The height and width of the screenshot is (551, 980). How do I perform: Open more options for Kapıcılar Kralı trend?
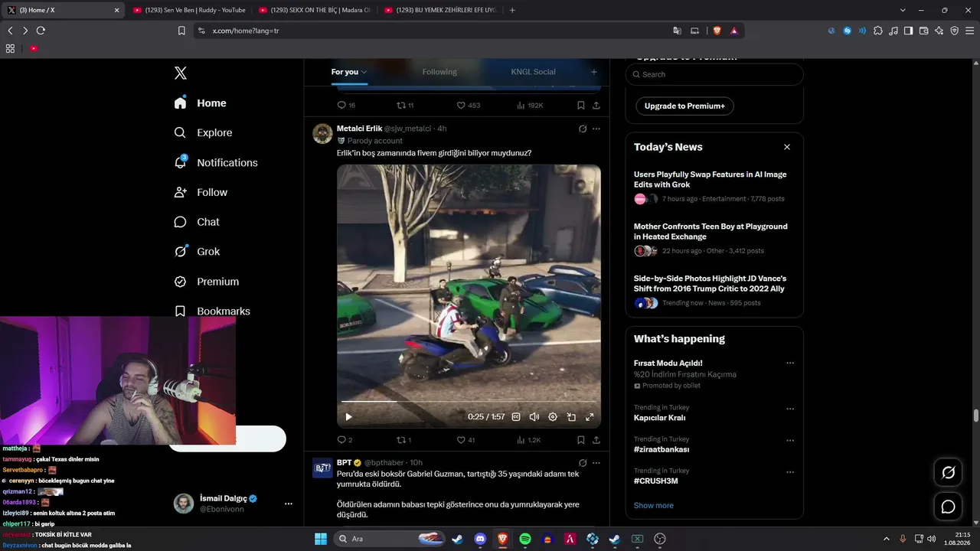[x=790, y=409]
